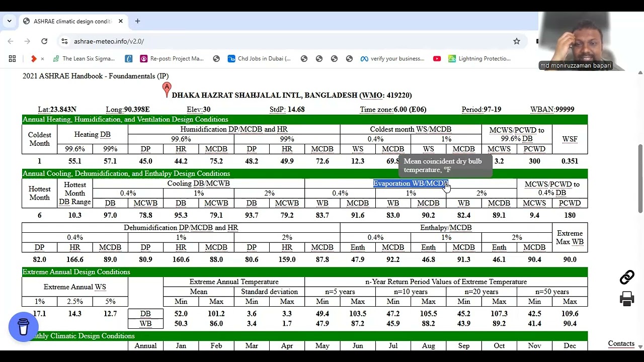Open the blue C icon bookmark
This screenshot has width=644, height=362.
[129, 59]
